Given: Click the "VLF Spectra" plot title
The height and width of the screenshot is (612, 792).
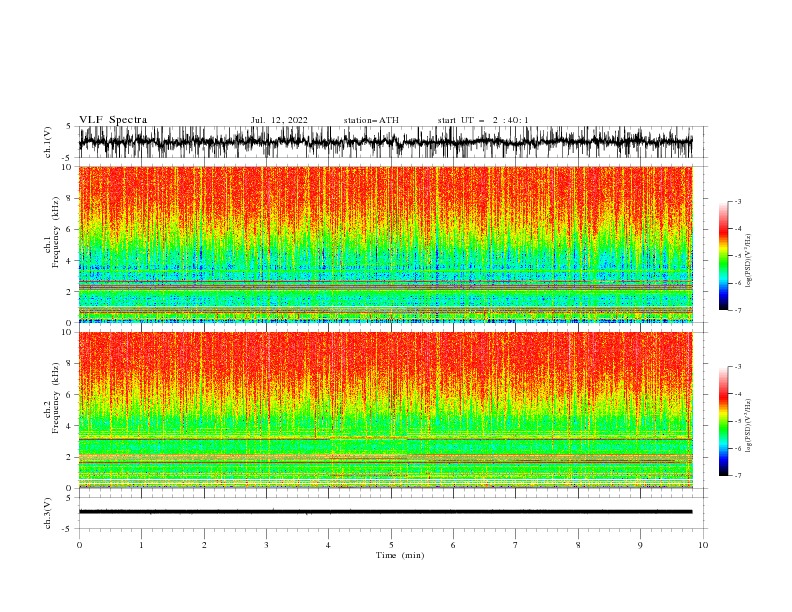Looking at the screenshot, I should 113,120.
